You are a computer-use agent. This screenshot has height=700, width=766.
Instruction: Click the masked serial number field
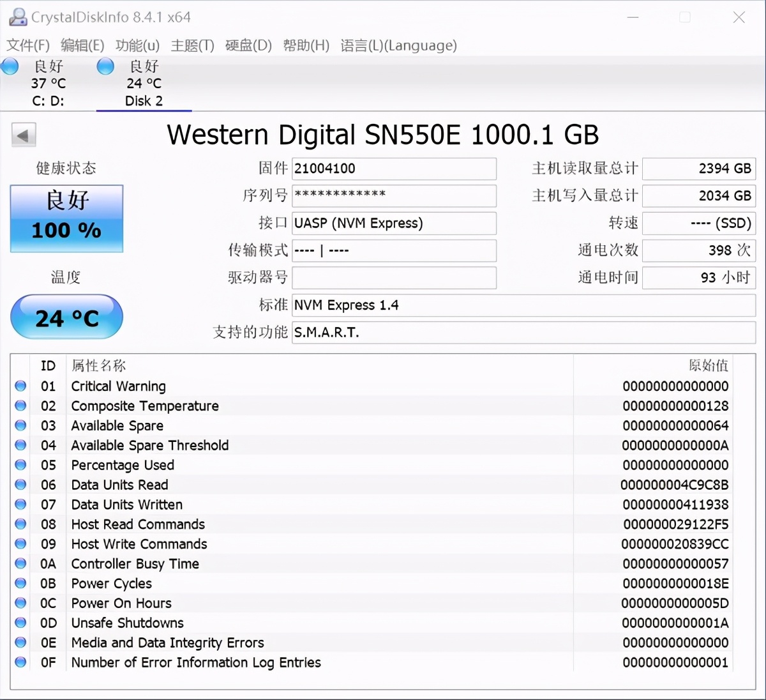tap(394, 195)
